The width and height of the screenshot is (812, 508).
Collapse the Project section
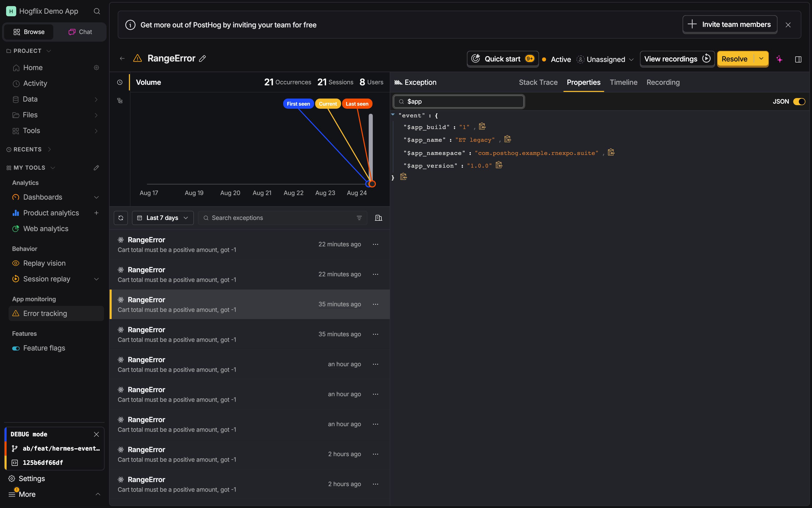point(29,51)
